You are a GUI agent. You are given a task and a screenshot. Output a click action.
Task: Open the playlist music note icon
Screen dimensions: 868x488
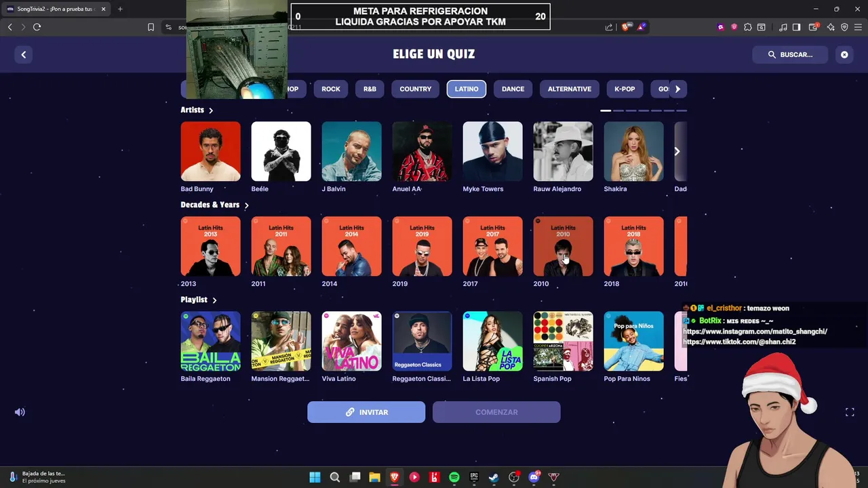pyautogui.click(x=783, y=27)
